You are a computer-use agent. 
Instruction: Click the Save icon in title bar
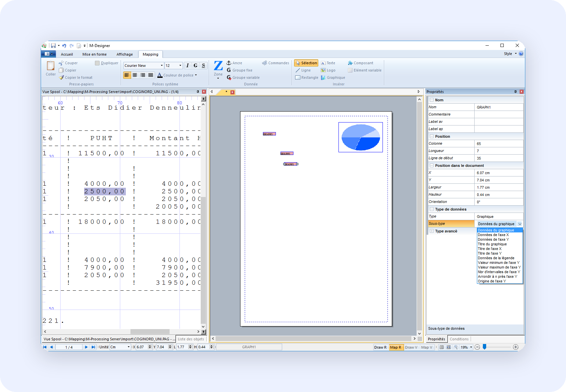click(53, 46)
